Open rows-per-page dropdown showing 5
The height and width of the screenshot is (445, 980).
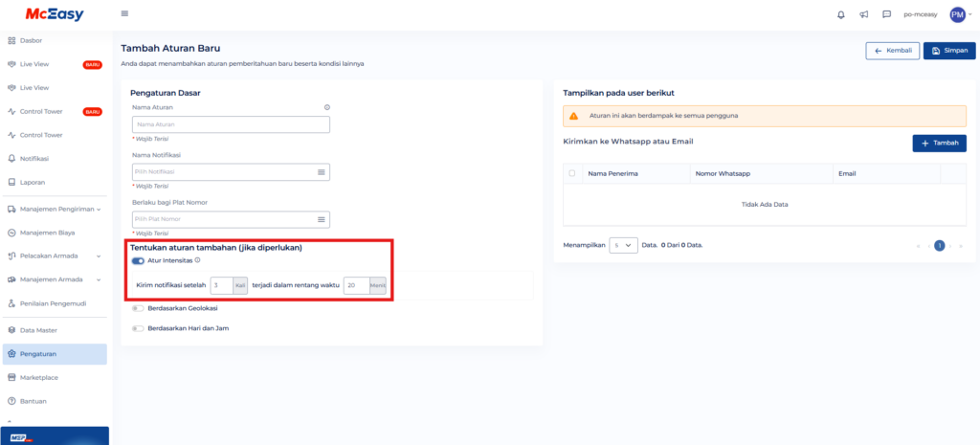click(623, 246)
